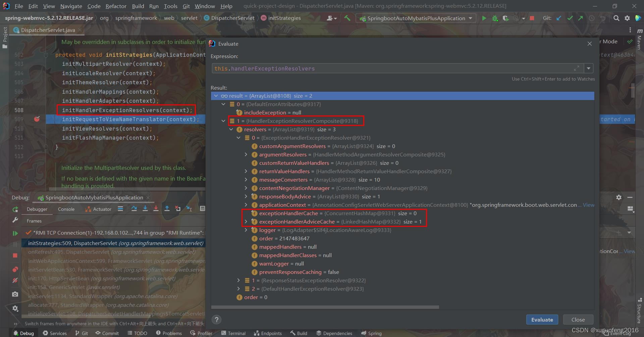The height and width of the screenshot is (337, 644).
Task: Open the Debug panel settings gear
Action: (x=619, y=197)
